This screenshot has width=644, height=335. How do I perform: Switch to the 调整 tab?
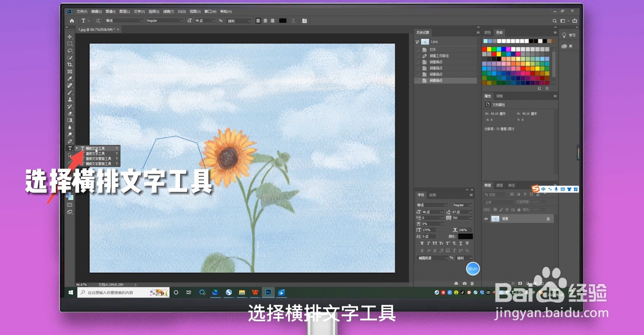[500, 96]
